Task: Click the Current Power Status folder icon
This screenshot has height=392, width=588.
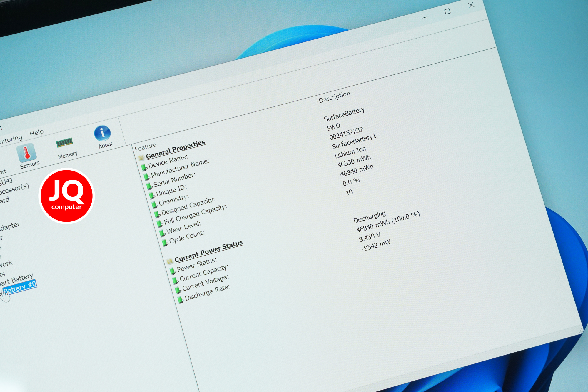Action: coord(170,261)
